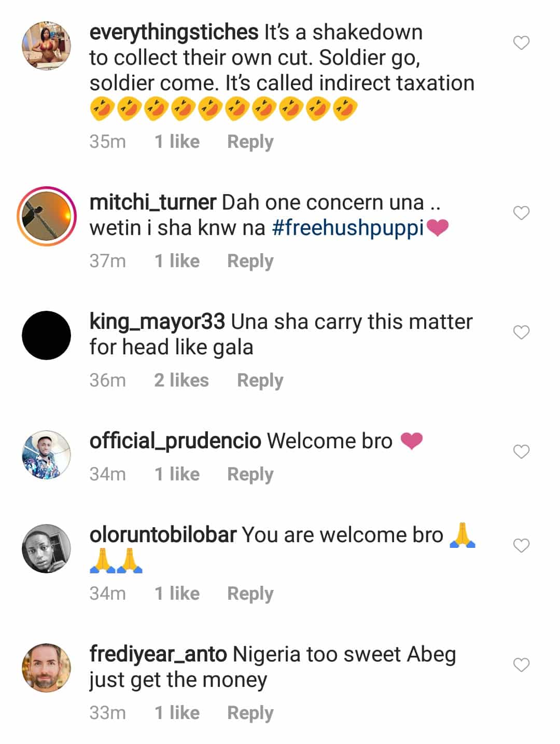Reply to frediyear_anto's comment
Screen dimensions: 560x744
click(250, 713)
